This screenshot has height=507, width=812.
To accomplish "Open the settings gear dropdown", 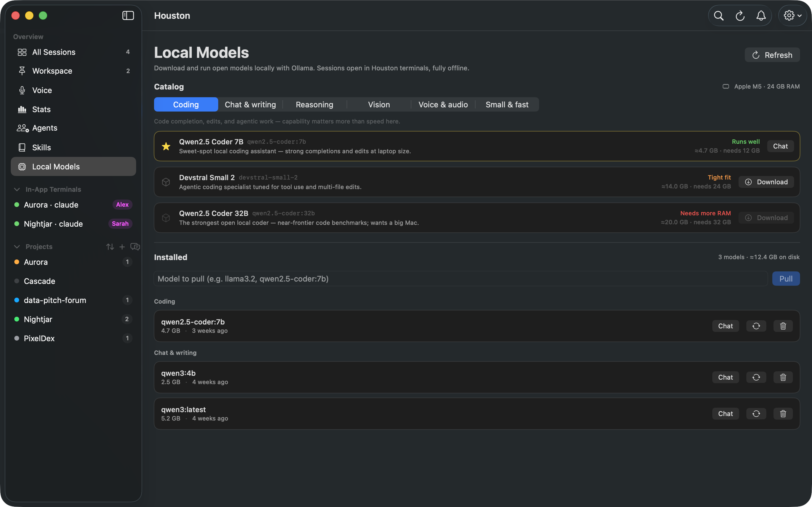I will click(792, 16).
